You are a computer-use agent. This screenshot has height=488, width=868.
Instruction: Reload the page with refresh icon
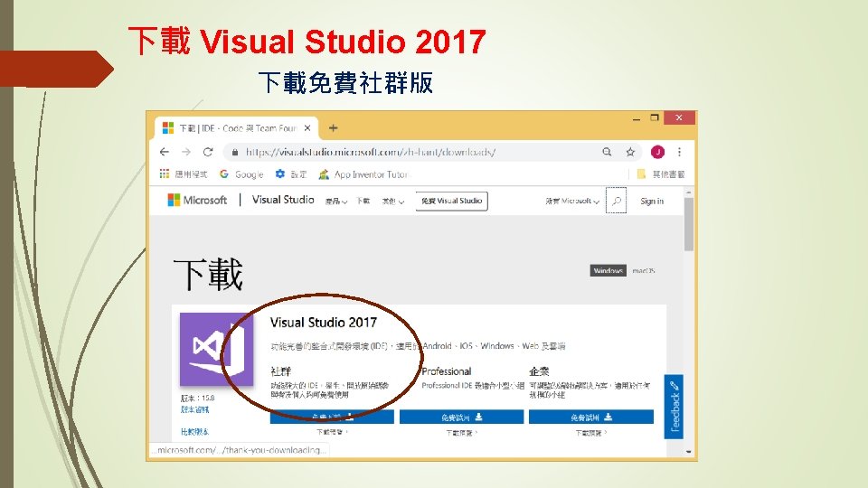(208, 152)
